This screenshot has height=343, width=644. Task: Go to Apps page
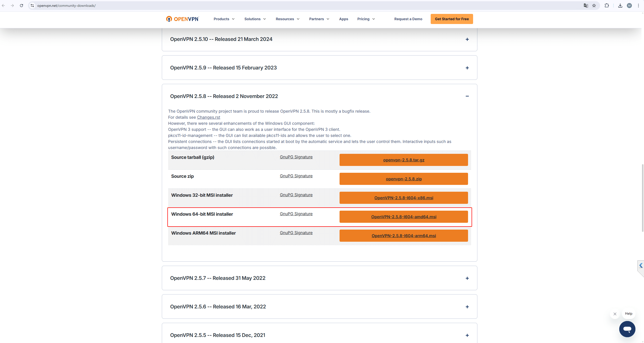344,19
